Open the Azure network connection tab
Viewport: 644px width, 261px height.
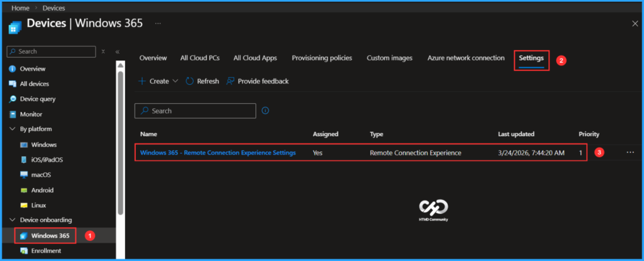click(466, 58)
